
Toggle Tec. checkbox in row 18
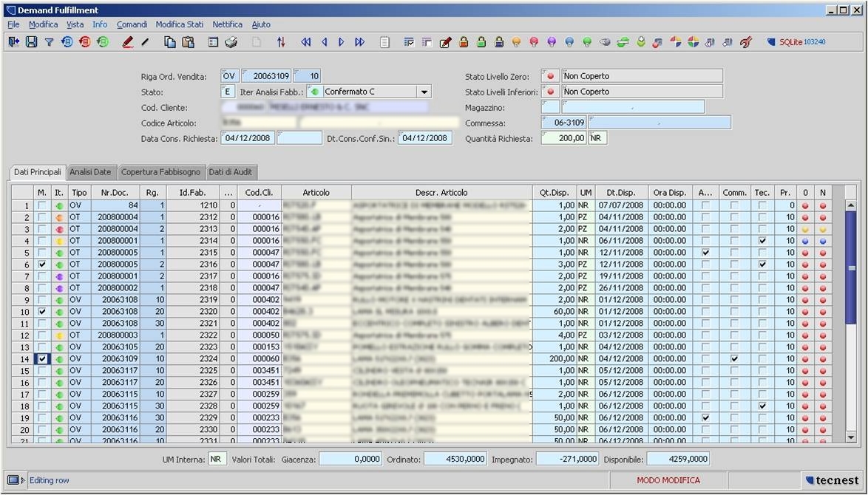(x=762, y=406)
